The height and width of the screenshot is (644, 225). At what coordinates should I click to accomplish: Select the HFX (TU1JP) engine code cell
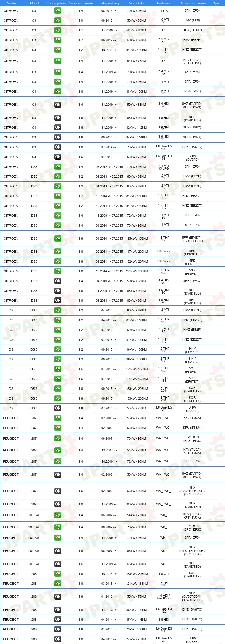click(x=192, y=30)
